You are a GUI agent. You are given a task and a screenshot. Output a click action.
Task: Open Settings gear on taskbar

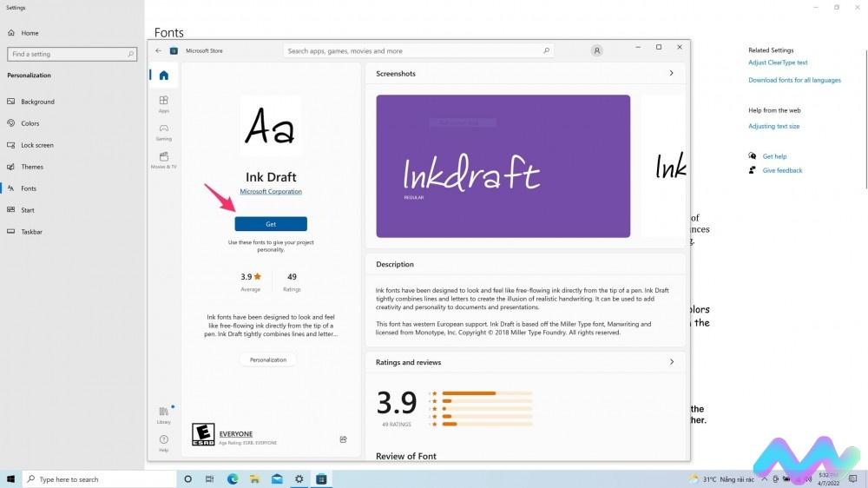[299, 479]
